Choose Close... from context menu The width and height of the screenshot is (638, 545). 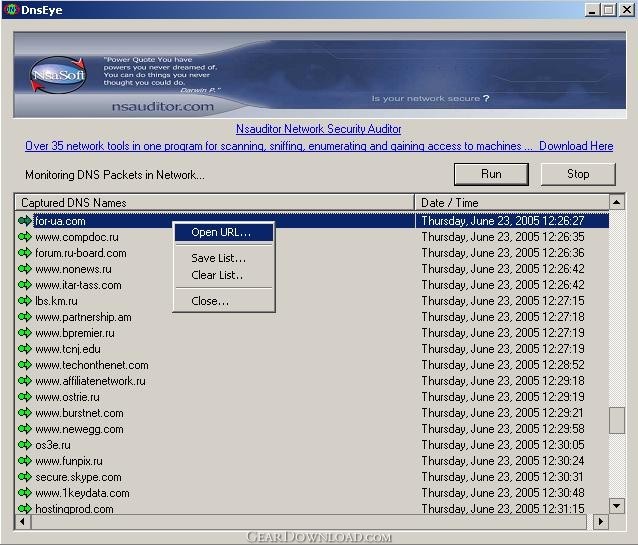[x=224, y=301]
